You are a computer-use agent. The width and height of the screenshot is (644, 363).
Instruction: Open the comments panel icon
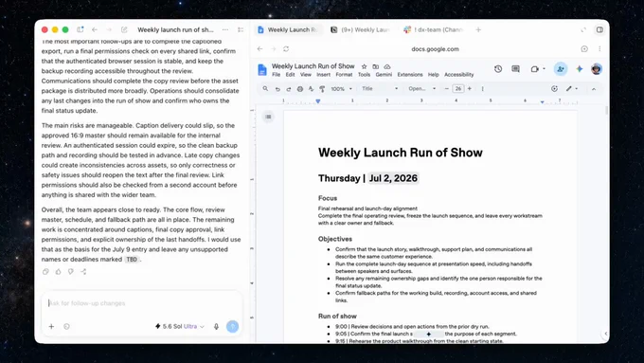tap(515, 69)
